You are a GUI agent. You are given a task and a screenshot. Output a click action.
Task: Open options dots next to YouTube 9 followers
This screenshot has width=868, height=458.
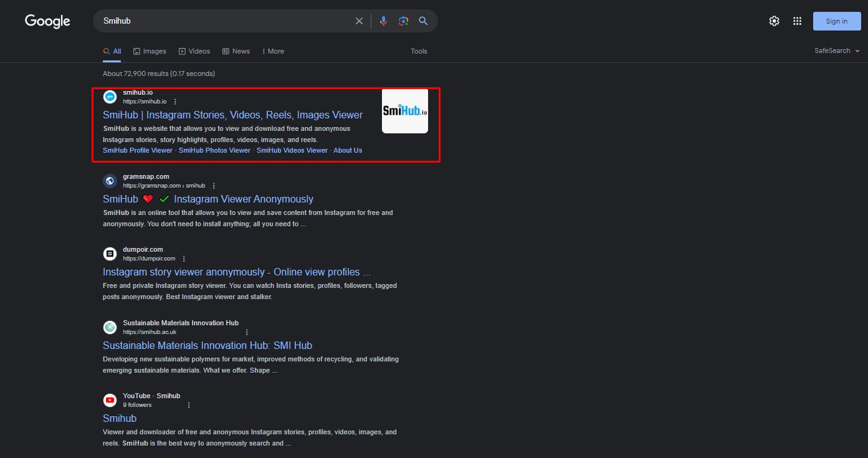189,405
